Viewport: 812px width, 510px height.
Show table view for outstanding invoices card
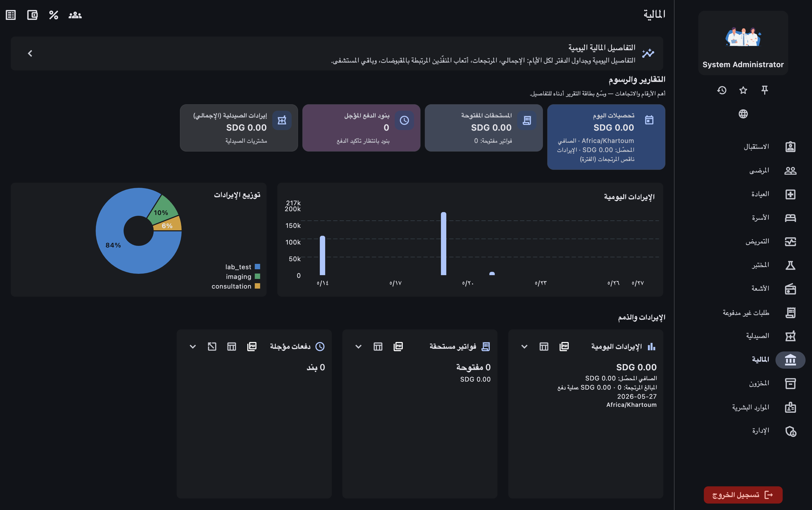coord(378,346)
